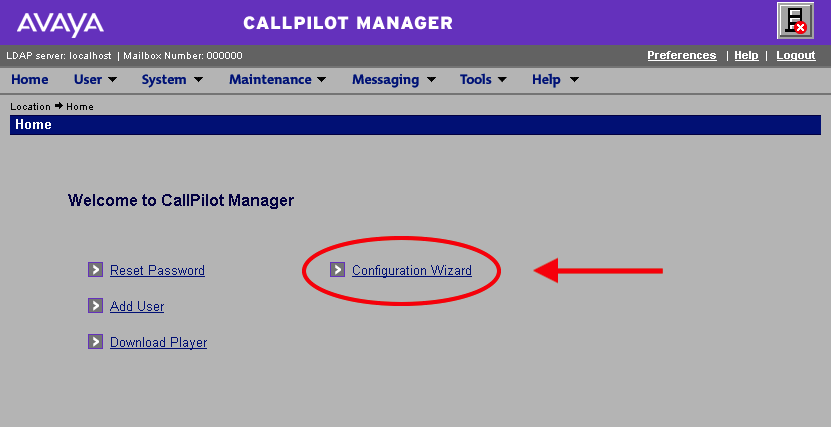This screenshot has height=427, width=831.
Task: Click the 'Location' breadcrumb text
Action: click(x=30, y=106)
